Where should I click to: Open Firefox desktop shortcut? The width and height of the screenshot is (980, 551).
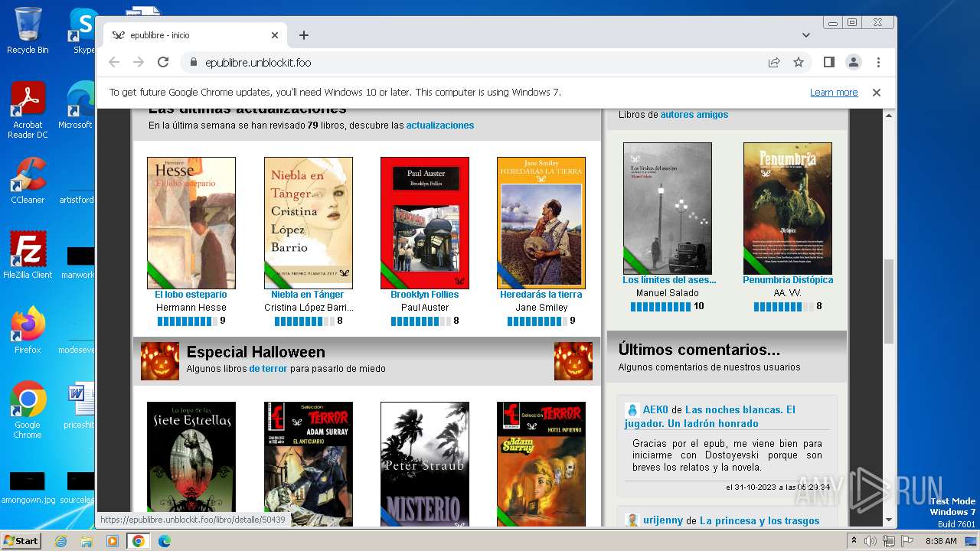28,331
